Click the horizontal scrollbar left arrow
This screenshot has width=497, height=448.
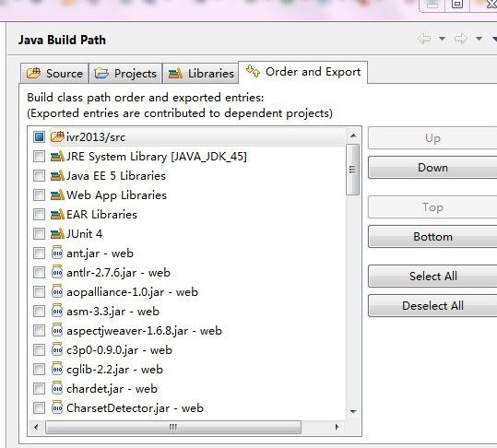pos(36,427)
